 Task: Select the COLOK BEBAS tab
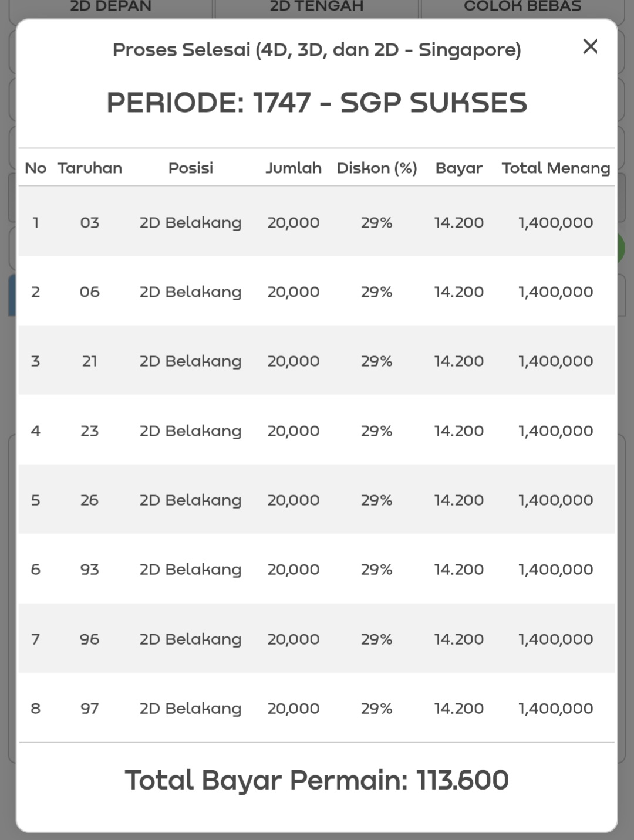[x=522, y=7]
